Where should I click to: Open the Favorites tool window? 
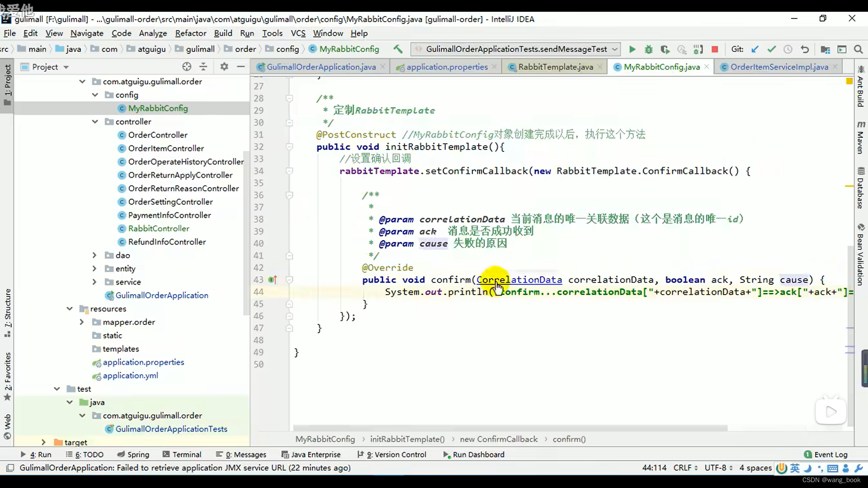click(7, 376)
